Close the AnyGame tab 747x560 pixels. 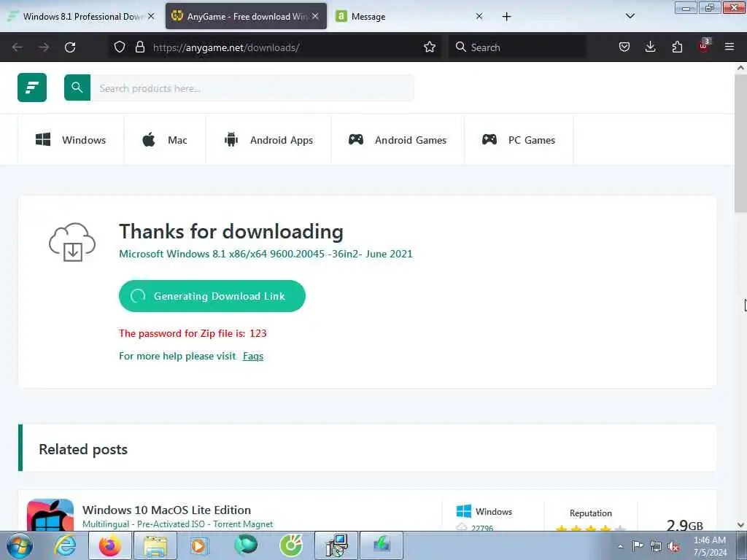pyautogui.click(x=315, y=16)
